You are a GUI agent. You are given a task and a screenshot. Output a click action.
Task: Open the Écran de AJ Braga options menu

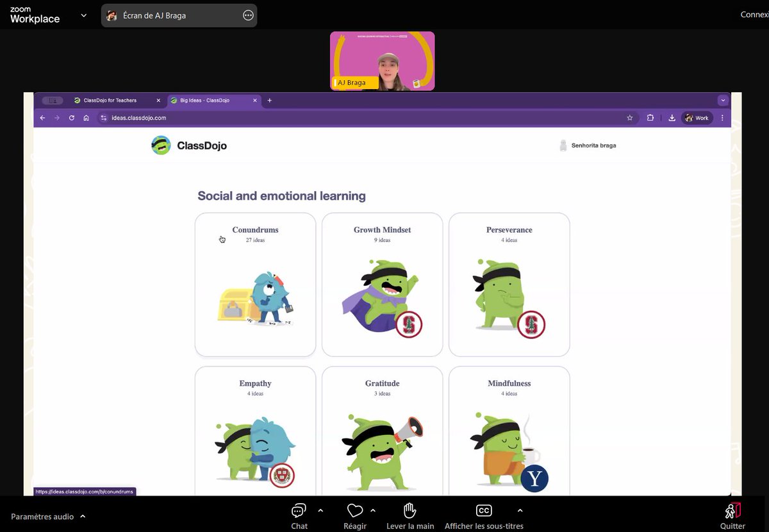[x=249, y=15]
